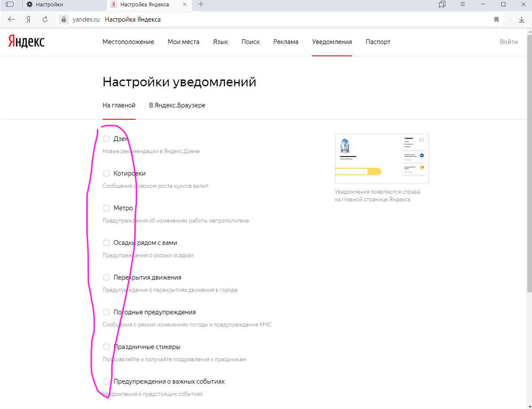
Task: Enable Предупреждения о важных событиях checkbox
Action: (106, 381)
